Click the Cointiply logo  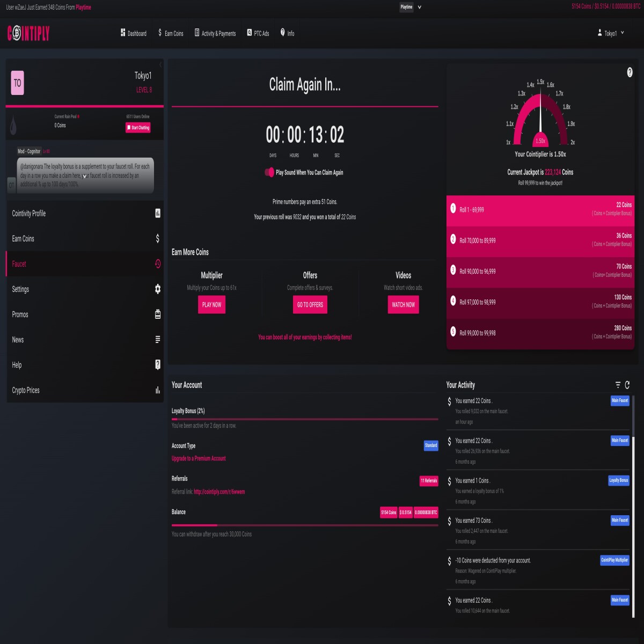point(28,33)
